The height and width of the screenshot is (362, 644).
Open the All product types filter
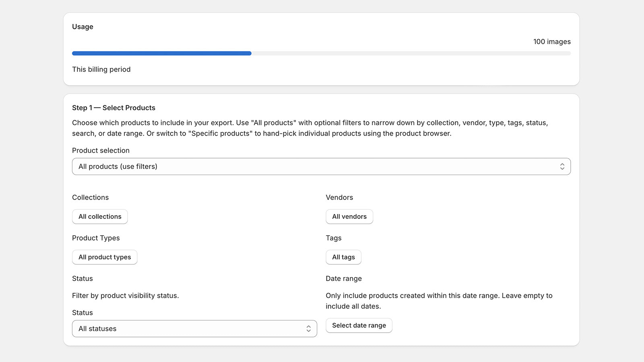point(105,257)
